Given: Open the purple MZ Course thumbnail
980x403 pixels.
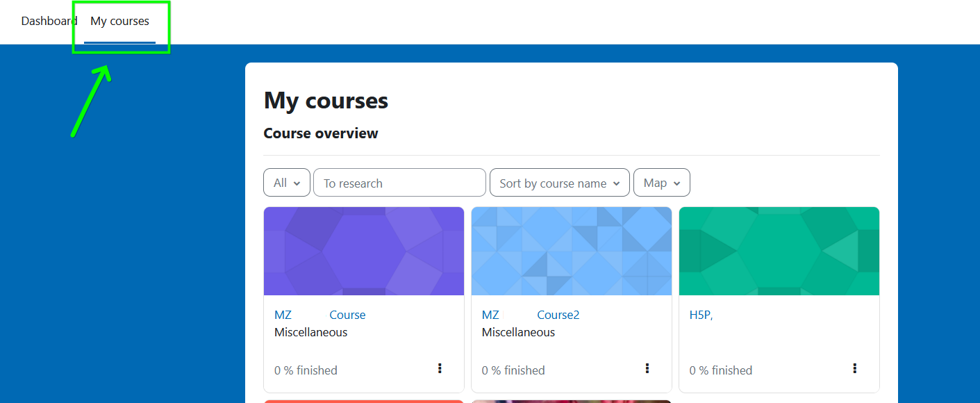Looking at the screenshot, I should (364, 251).
